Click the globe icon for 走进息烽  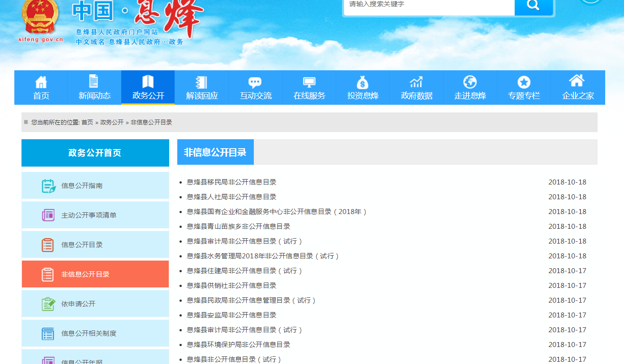pyautogui.click(x=470, y=82)
